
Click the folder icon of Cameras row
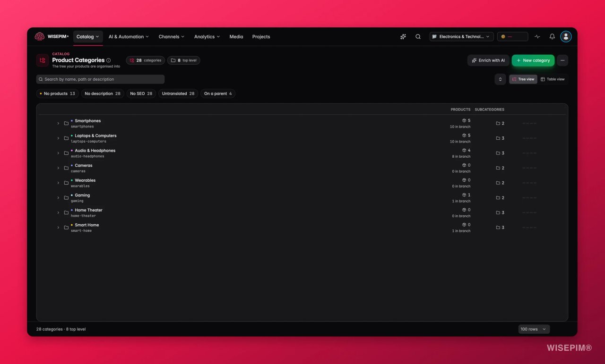66,168
